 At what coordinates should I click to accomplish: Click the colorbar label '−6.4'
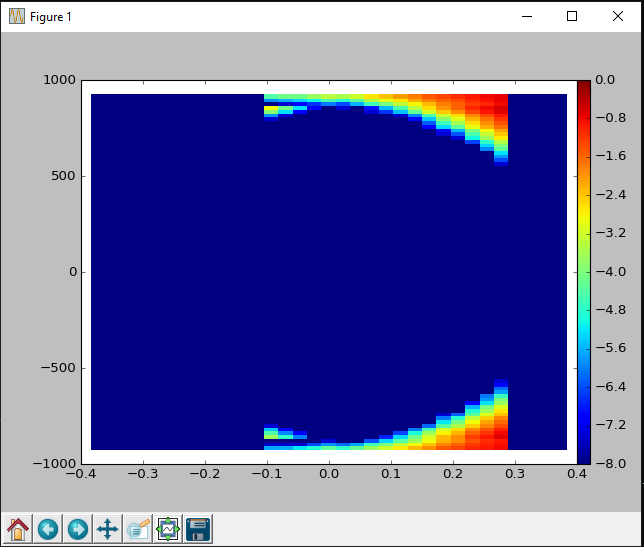pos(611,386)
